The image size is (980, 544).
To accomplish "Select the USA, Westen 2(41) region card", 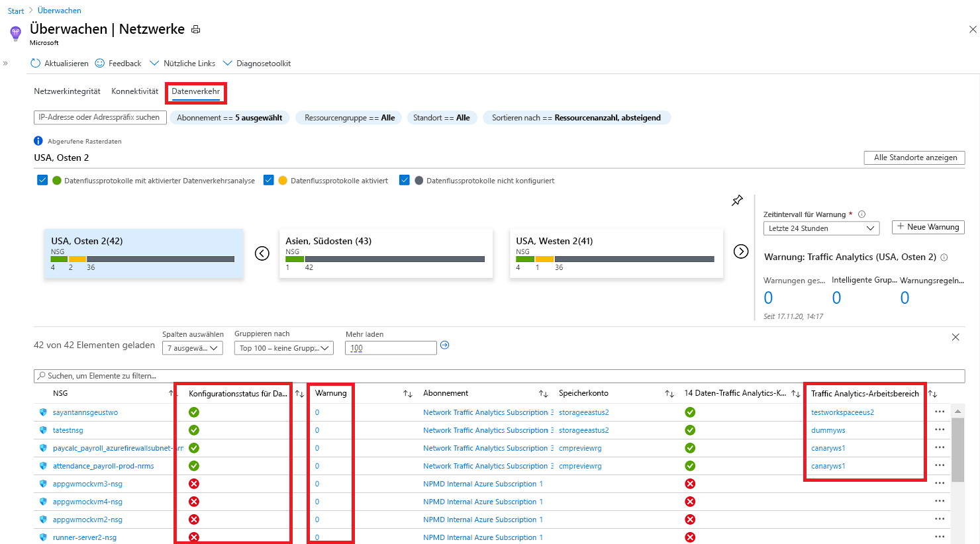I will tap(616, 253).
